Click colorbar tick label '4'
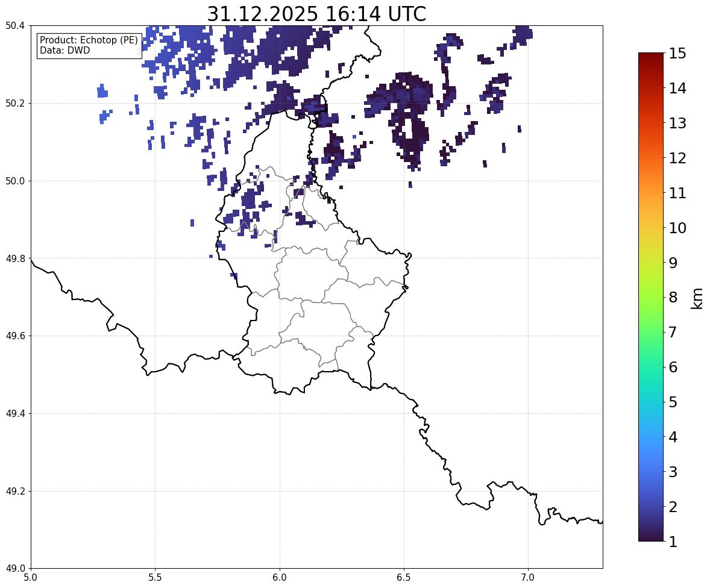 [x=673, y=437]
